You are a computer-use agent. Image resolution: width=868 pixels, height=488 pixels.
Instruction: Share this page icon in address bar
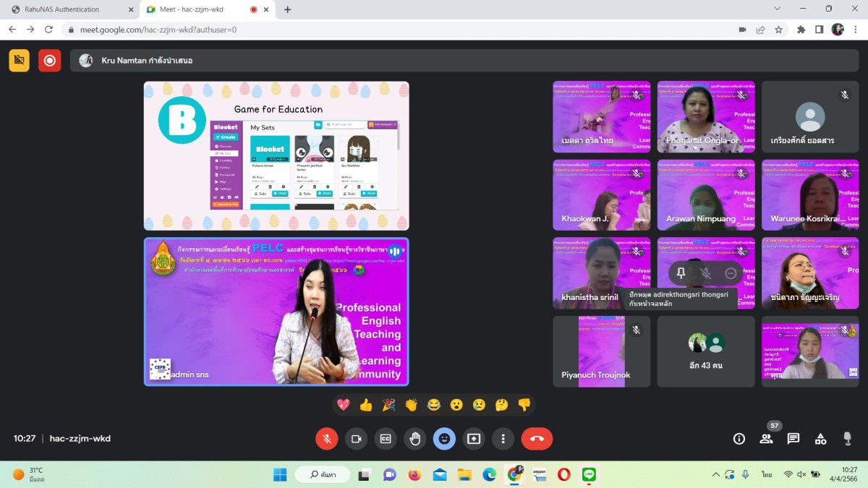click(760, 30)
